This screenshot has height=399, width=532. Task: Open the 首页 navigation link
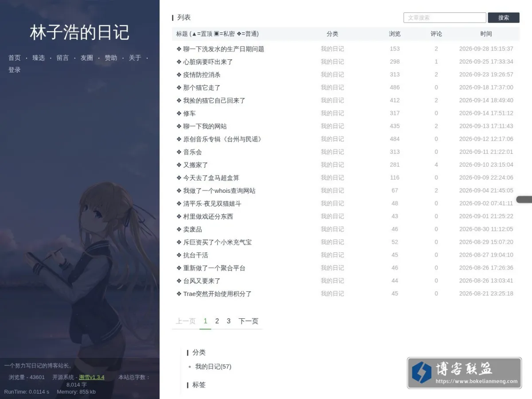click(15, 58)
